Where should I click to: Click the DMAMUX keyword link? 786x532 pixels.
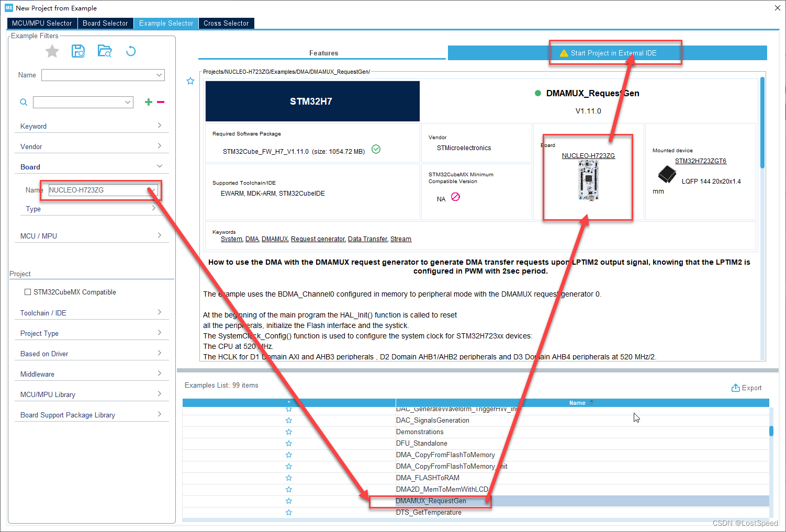(275, 239)
